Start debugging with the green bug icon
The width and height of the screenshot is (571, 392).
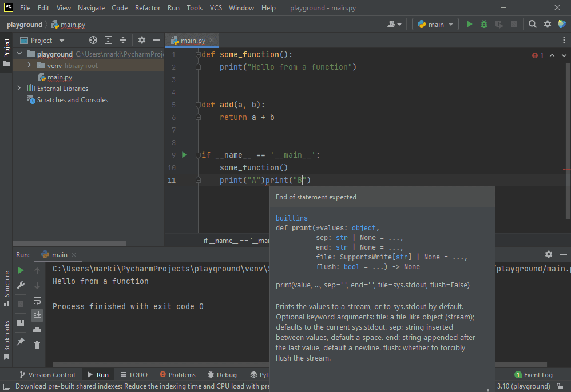(484, 25)
